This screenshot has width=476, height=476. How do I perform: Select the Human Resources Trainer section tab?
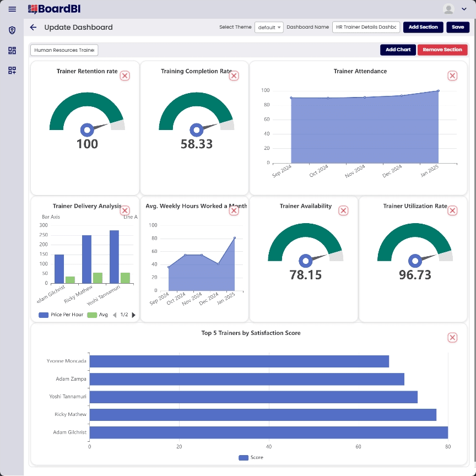pos(64,49)
